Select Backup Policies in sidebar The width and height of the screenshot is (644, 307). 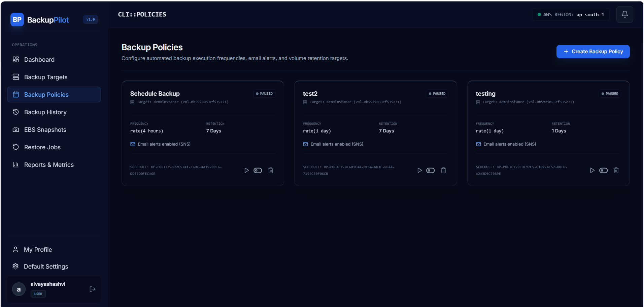54,95
